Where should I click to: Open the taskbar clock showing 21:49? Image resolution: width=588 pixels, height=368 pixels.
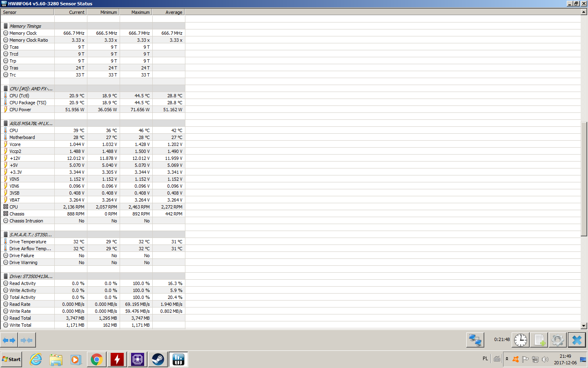pyautogui.click(x=566, y=359)
